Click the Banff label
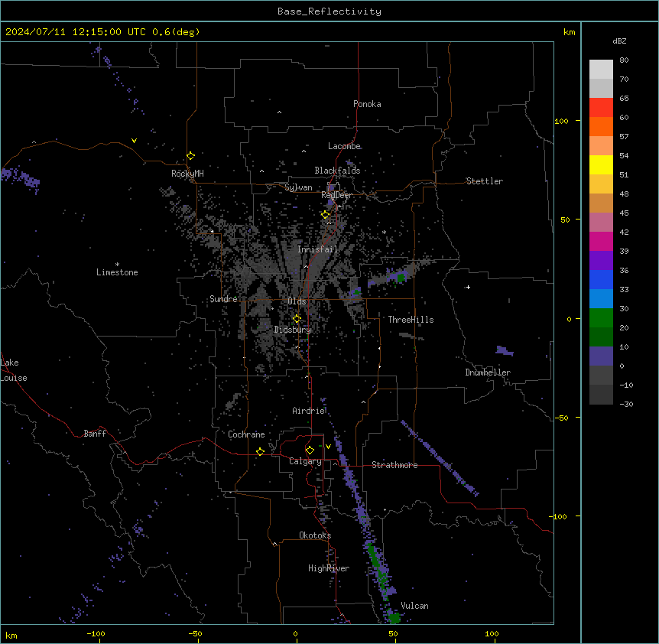659x644 pixels. (95, 434)
